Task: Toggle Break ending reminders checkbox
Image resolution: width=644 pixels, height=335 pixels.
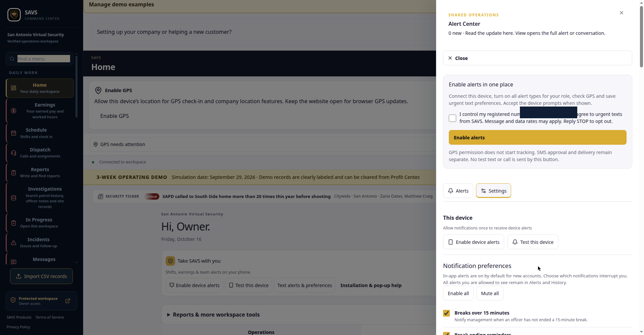Action: [446, 334]
